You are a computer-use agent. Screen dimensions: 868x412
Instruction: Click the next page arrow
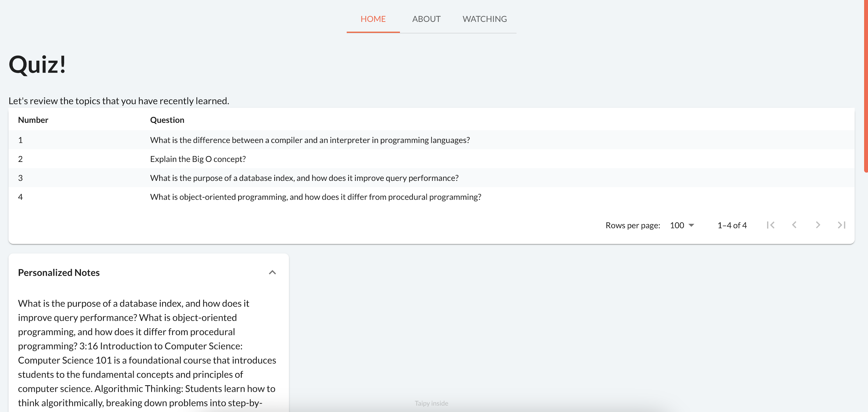coord(818,225)
